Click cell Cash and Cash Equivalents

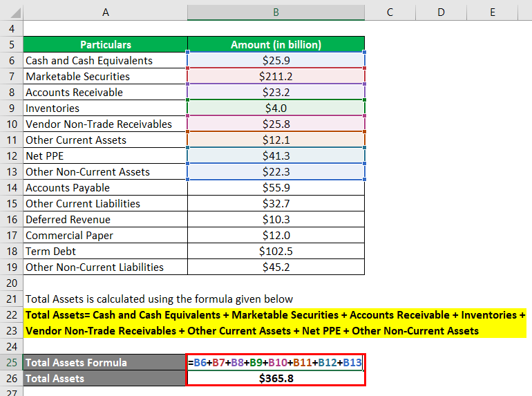(105, 60)
